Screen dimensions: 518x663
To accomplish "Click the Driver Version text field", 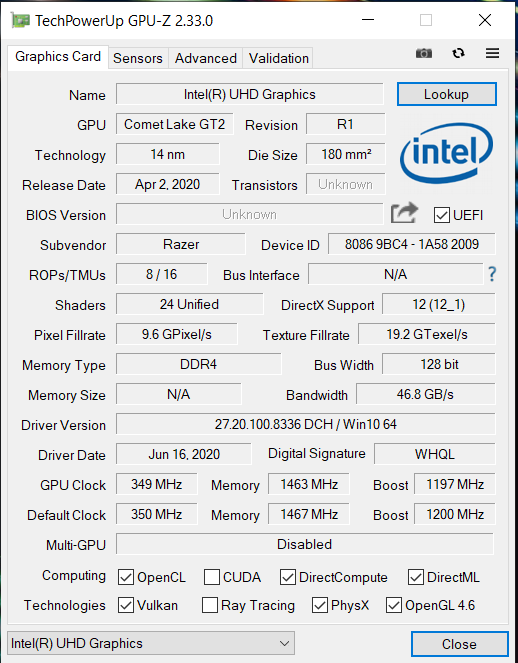I will click(x=305, y=424).
